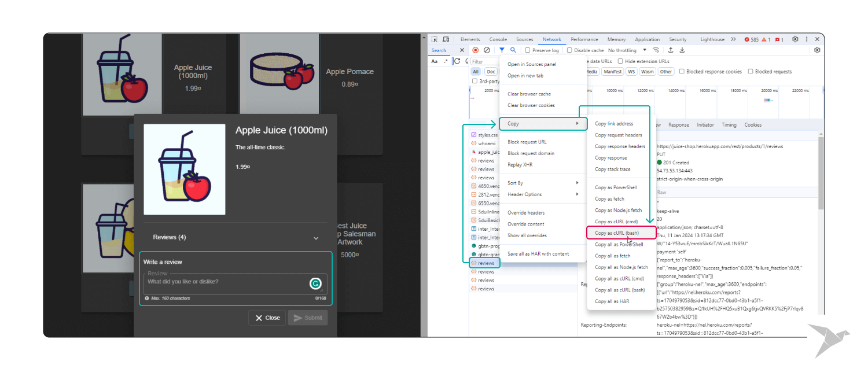Click the review text input field
Viewport: 868px width, 376px height.
[226, 282]
